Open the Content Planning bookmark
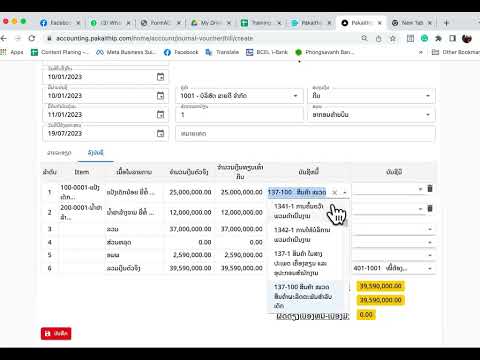This screenshot has height=360, width=480. (x=59, y=52)
